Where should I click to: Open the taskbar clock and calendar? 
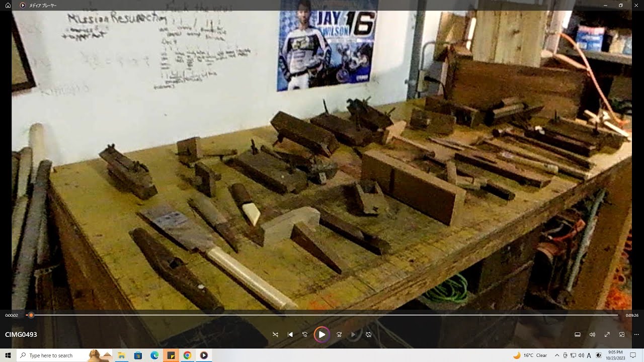pyautogui.click(x=615, y=355)
